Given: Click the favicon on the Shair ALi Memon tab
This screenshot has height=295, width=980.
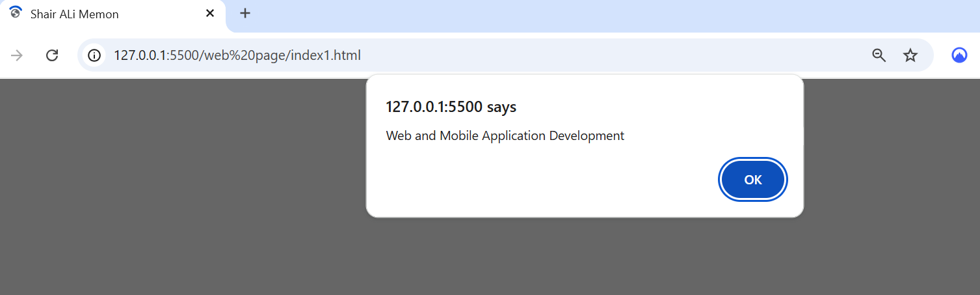Looking at the screenshot, I should click(x=16, y=13).
